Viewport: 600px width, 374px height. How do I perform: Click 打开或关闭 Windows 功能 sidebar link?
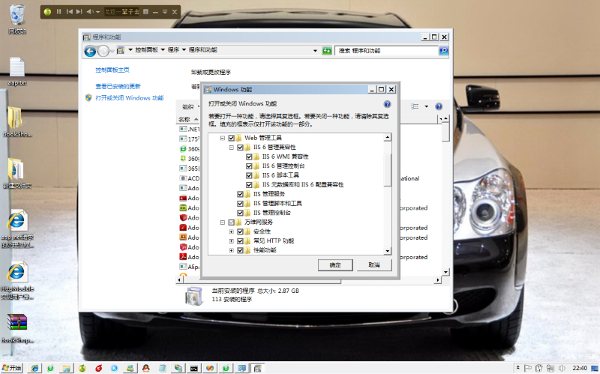pyautogui.click(x=129, y=98)
